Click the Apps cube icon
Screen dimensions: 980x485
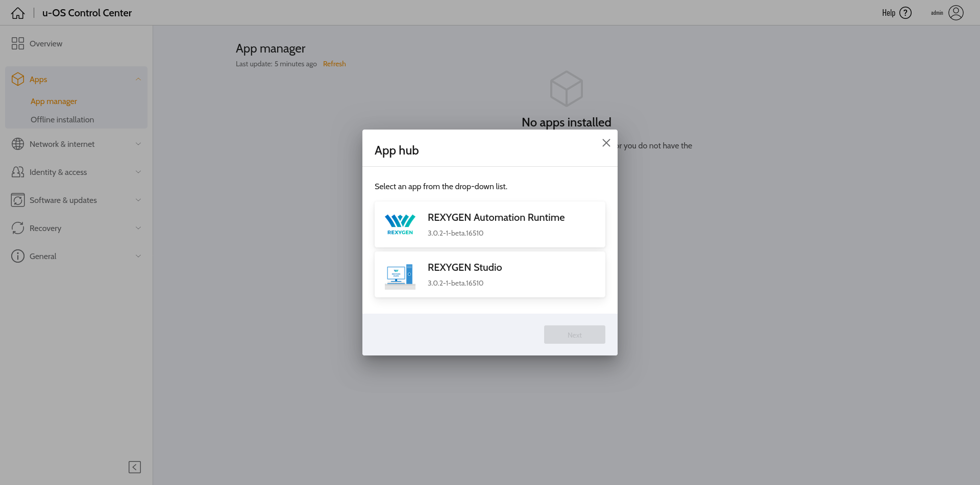(18, 79)
